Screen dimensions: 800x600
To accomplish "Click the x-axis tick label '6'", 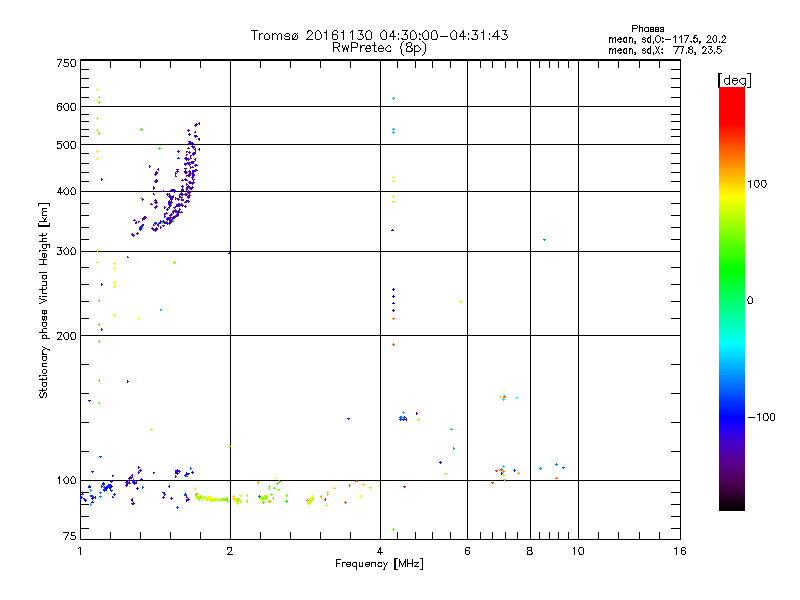I will pos(467,551).
